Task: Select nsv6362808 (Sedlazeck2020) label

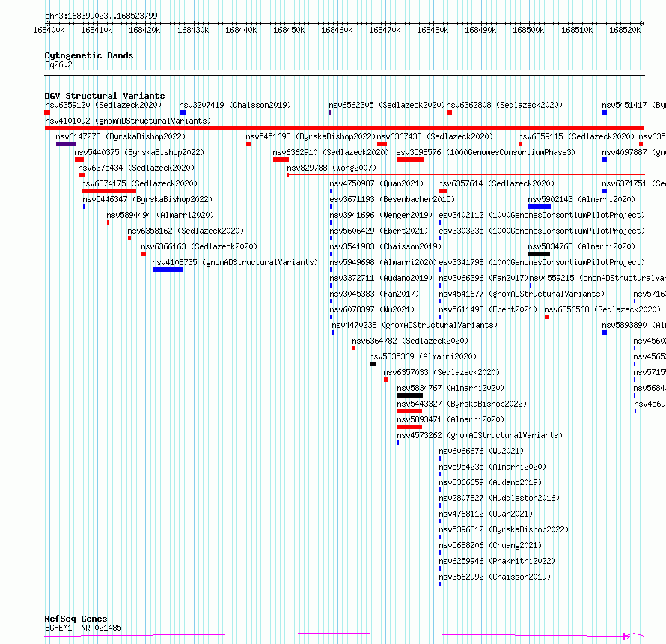Action: click(x=504, y=105)
